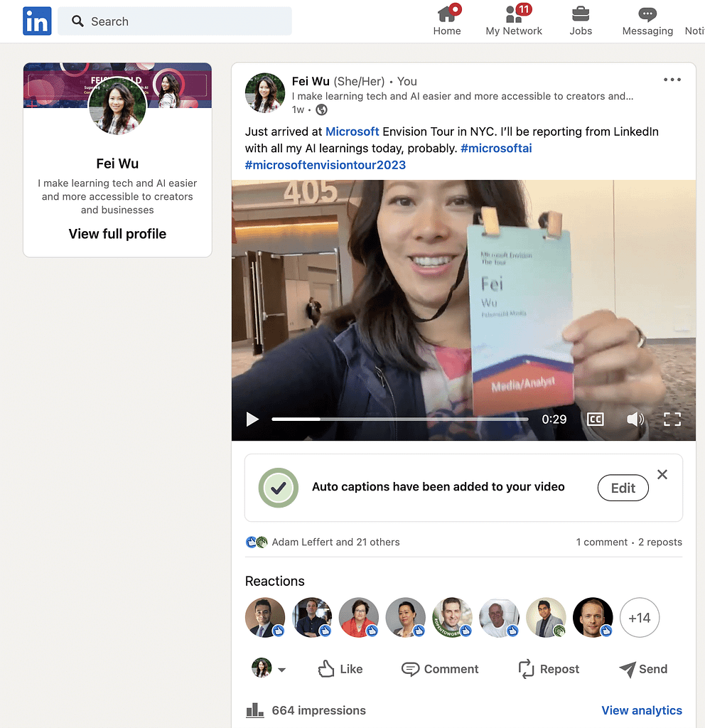Seek along the video progress bar
705x728 pixels.
point(400,419)
